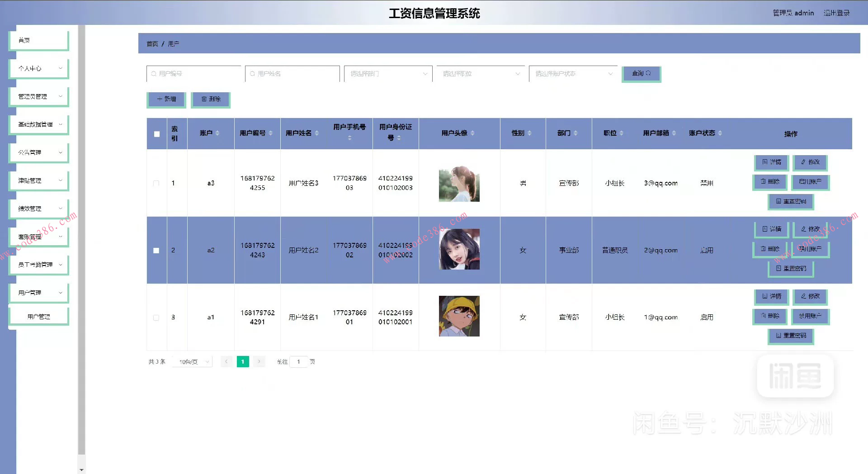Click the 用户姓名 search input
Viewport: 868px width, 474px height.
click(x=292, y=74)
